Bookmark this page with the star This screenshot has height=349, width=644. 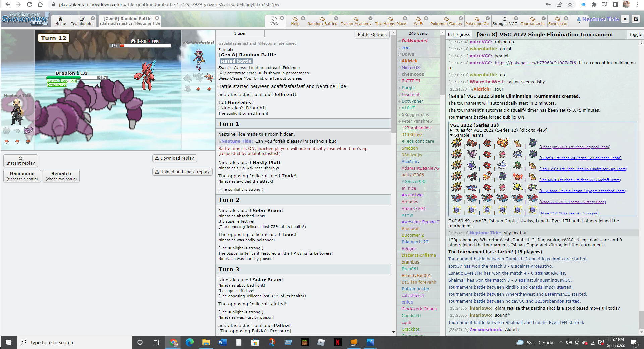pos(570,4)
